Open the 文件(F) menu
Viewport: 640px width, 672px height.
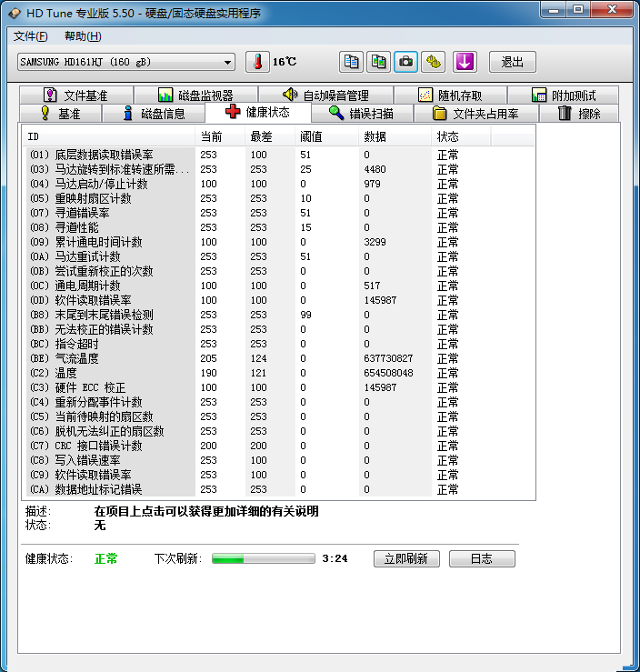(x=30, y=36)
